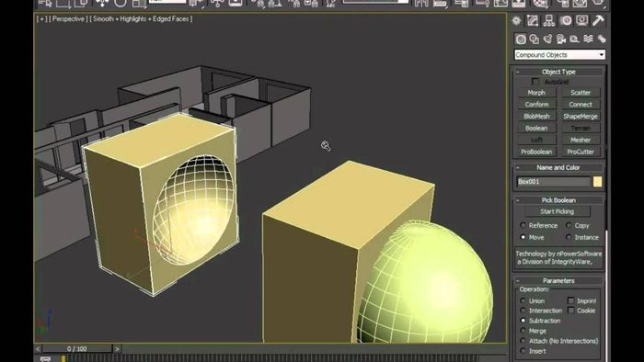Open the Create command panel tab
The width and height of the screenshot is (644, 362).
click(516, 20)
